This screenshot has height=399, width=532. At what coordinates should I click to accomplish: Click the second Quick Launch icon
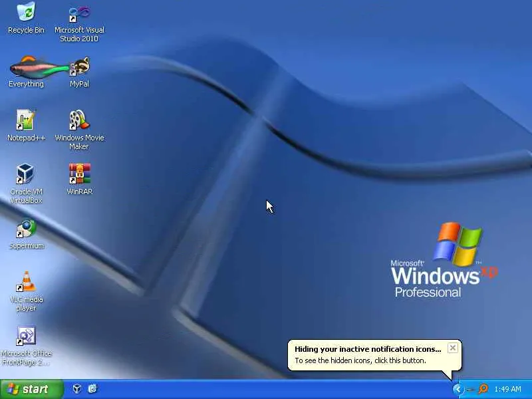pyautogui.click(x=92, y=388)
